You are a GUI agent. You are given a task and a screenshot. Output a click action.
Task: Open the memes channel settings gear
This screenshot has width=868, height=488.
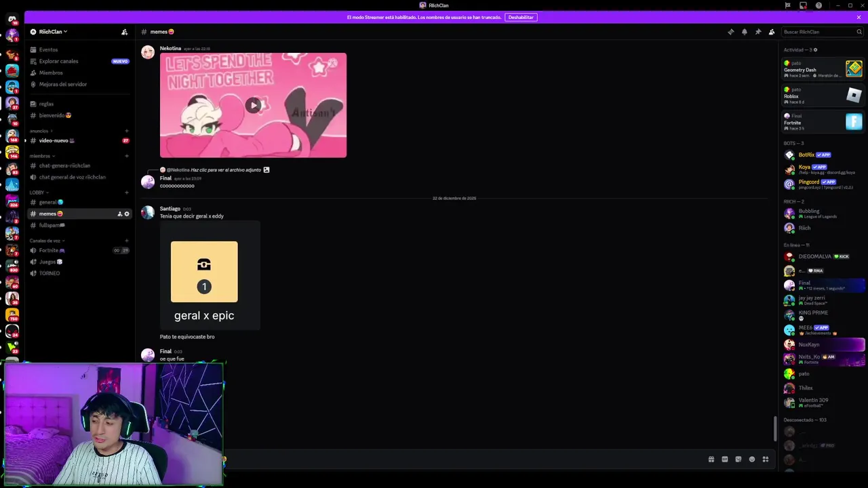(127, 214)
